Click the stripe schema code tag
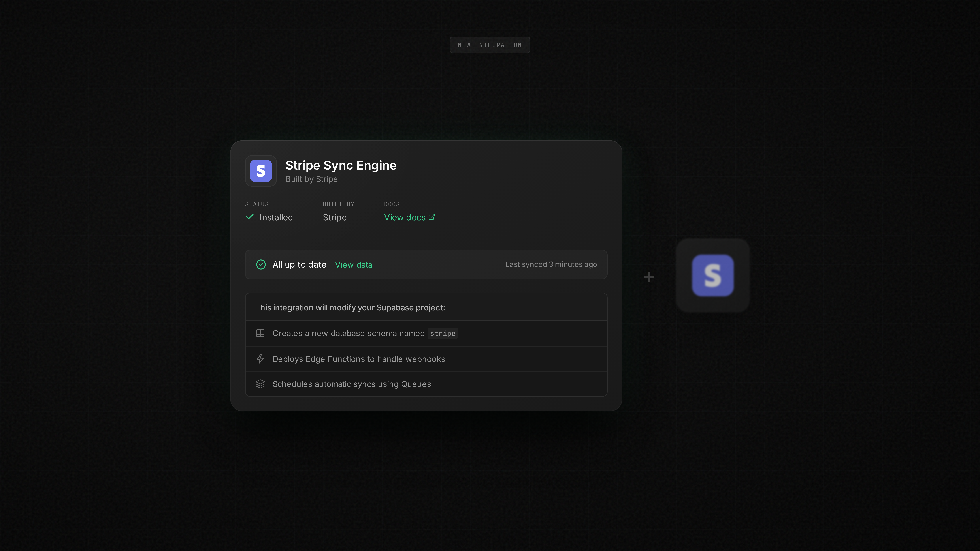The image size is (980, 551). click(x=442, y=334)
